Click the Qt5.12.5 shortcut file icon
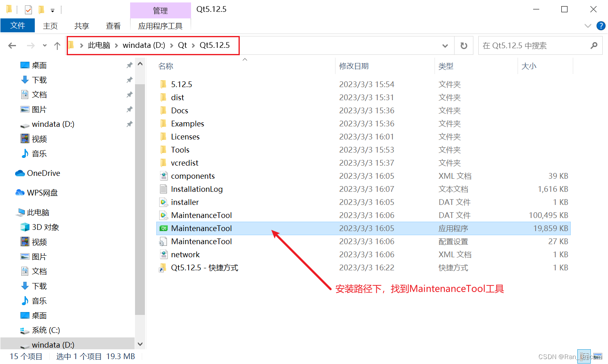Screen dimensions: 608x364 point(163,267)
